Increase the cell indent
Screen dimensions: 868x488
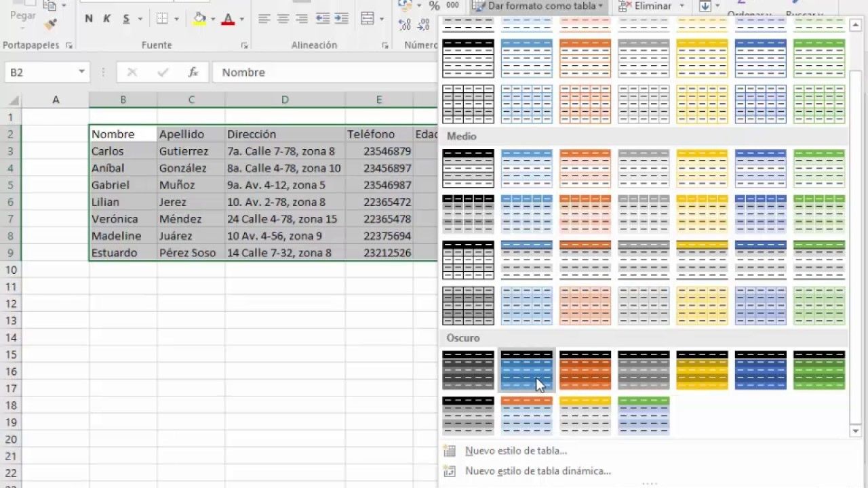341,19
